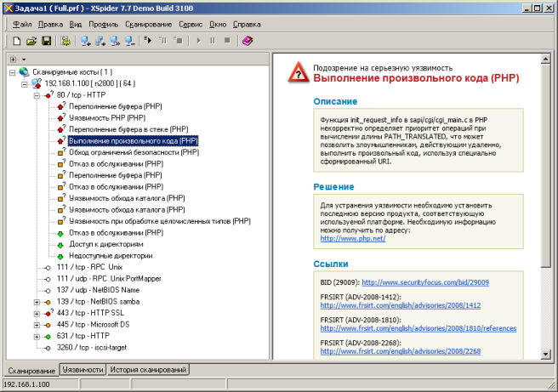
Task: Click the globe icon beside Сканируемые хосты
Action: (x=24, y=72)
